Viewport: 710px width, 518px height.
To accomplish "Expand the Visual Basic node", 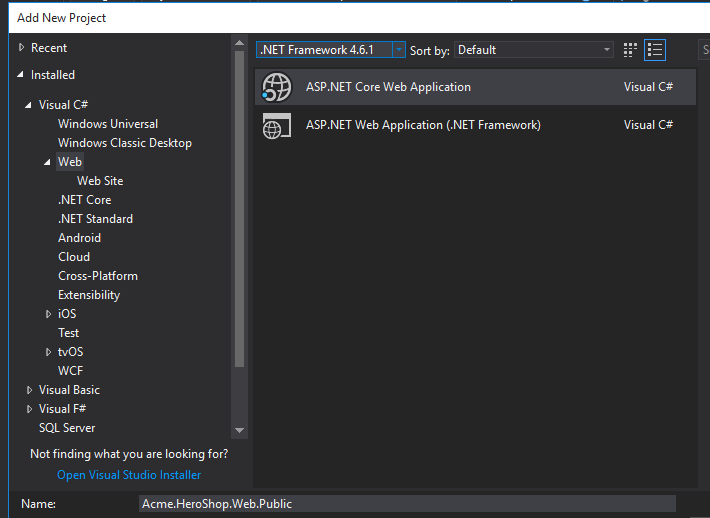I will pos(29,390).
